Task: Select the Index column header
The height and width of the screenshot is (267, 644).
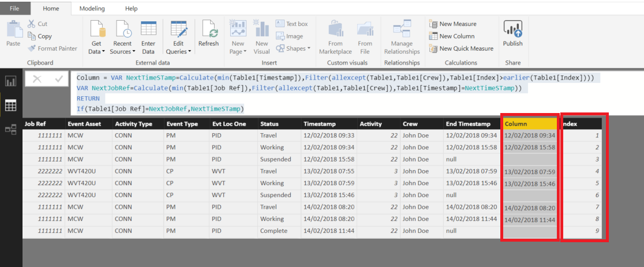Action: click(582, 124)
